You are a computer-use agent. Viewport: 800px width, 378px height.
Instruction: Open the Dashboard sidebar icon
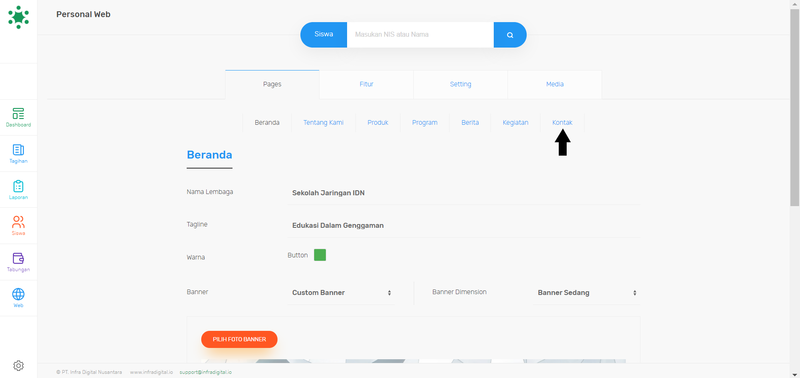[18, 113]
